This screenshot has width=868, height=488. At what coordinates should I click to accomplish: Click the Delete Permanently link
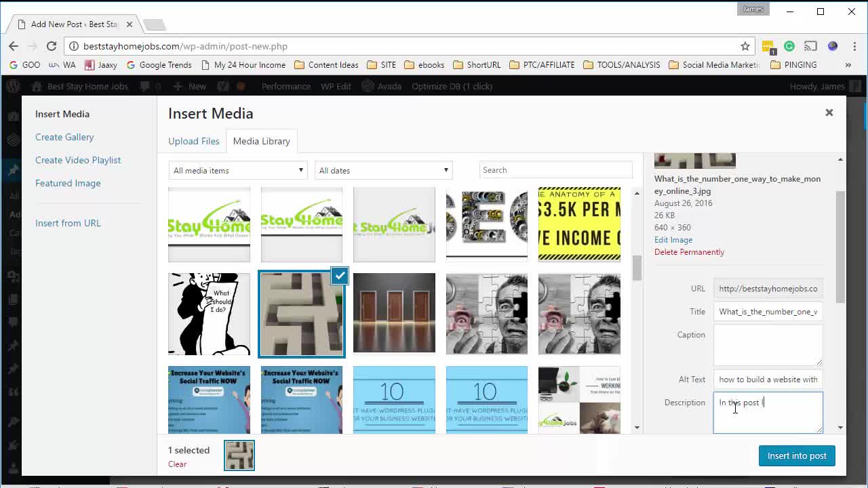point(689,252)
